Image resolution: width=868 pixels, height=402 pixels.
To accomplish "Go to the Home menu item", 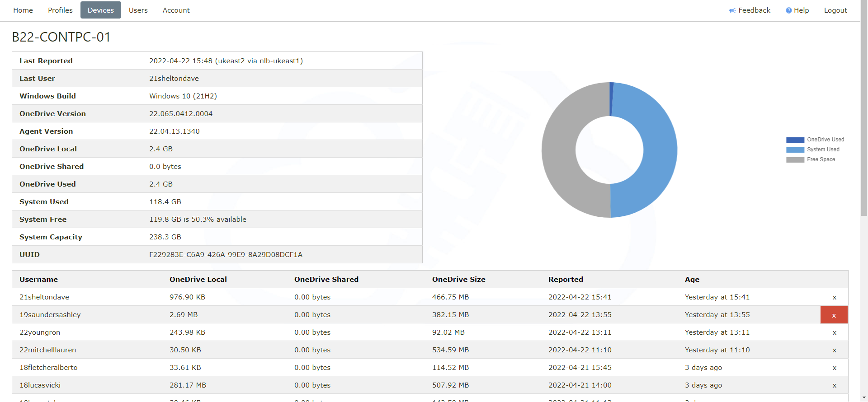I will [x=23, y=10].
